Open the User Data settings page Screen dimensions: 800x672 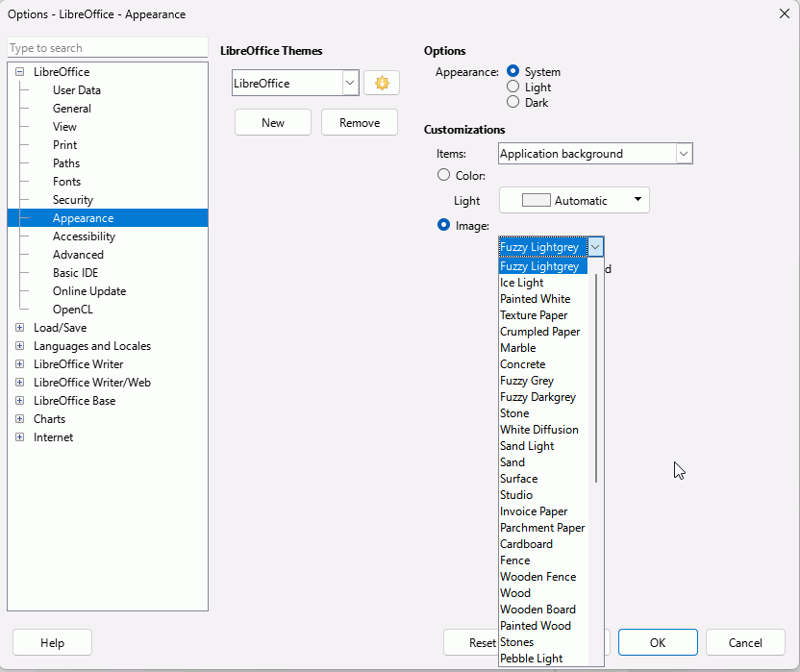[77, 90]
